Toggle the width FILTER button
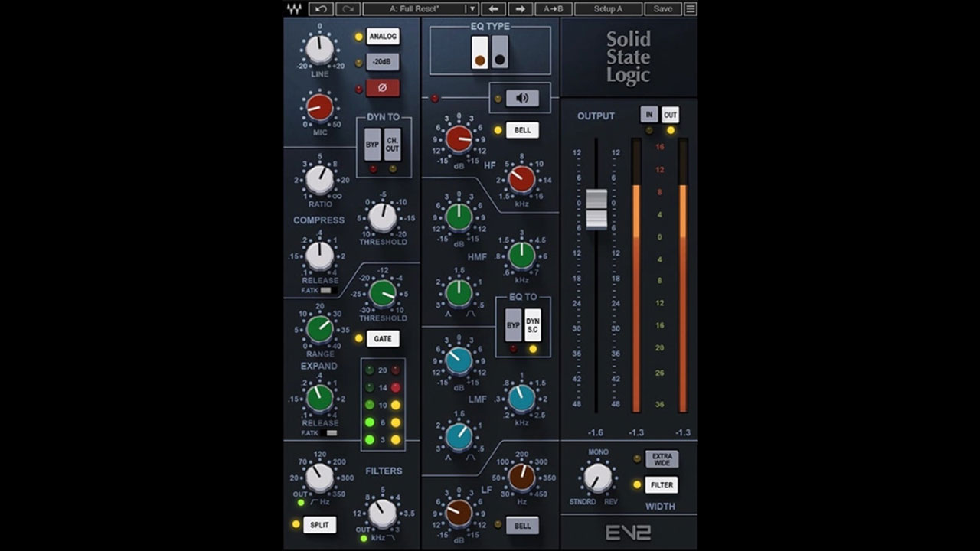Image resolution: width=980 pixels, height=551 pixels. [661, 485]
